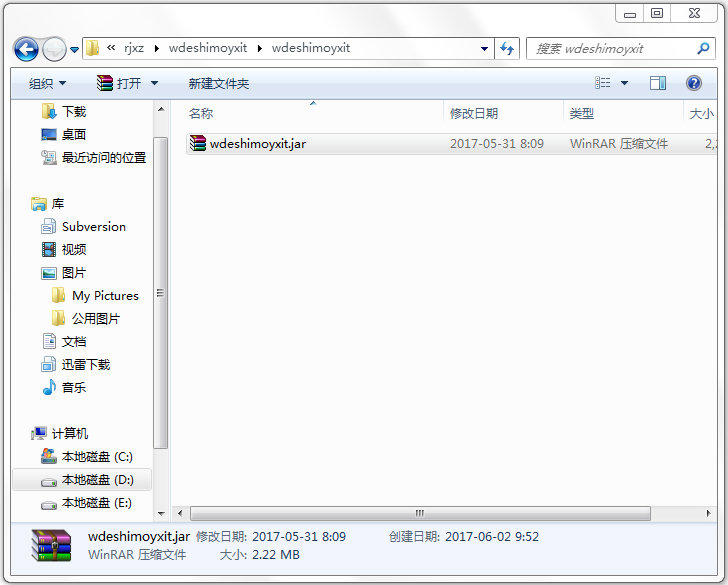Click the wdeshimoyxit.jar WinRAR file icon
This screenshot has height=585, width=728.
197,143
